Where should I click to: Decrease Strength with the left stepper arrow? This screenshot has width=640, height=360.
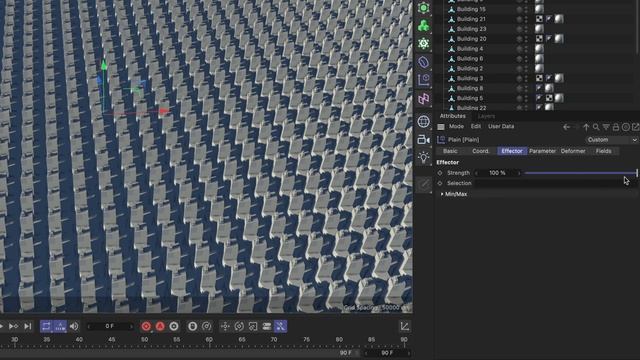(x=476, y=173)
